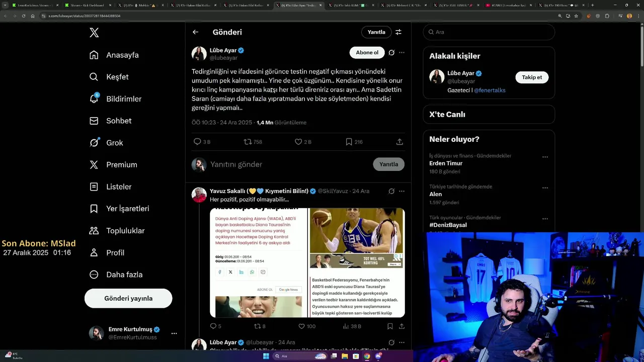644x362 pixels.
Task: Click Abone ol on Lûbe Ayar's post
Action: (367, 52)
